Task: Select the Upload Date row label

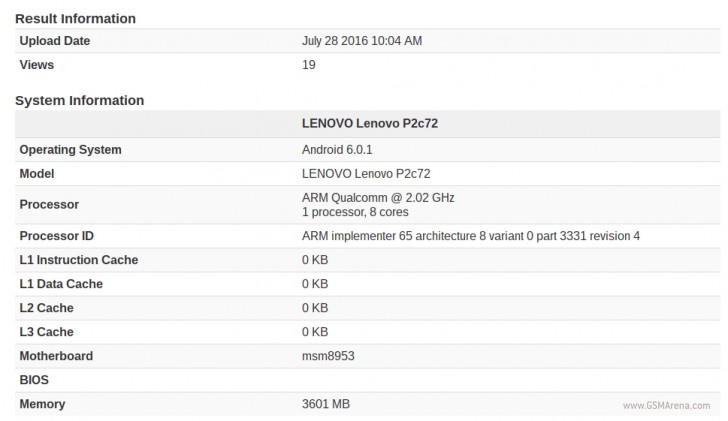Action: (x=55, y=41)
